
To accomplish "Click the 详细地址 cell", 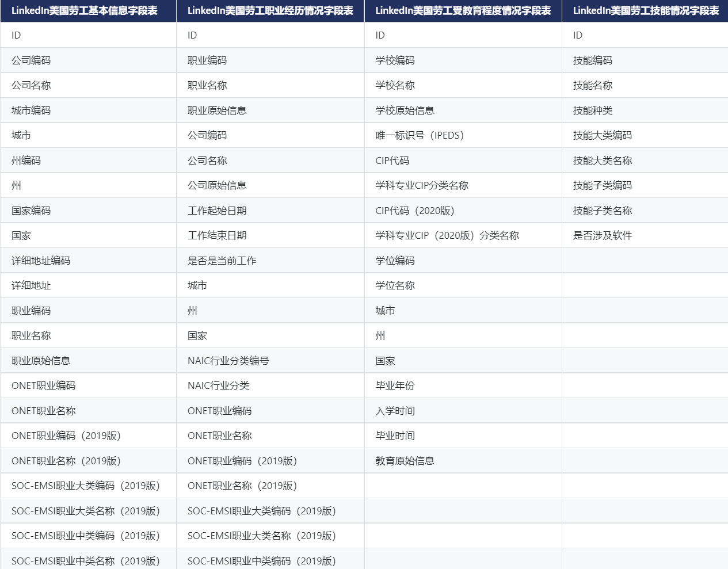I will coord(88,285).
